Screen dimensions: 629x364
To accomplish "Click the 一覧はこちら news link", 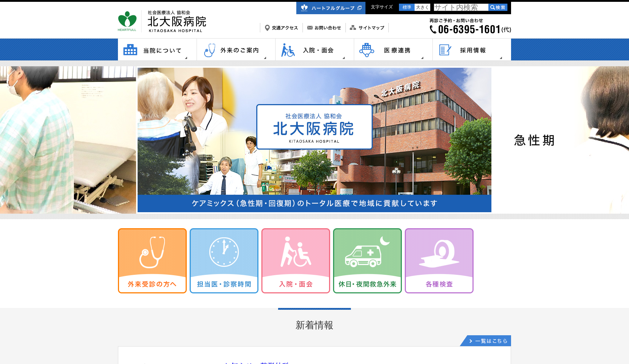I will pyautogui.click(x=488, y=341).
